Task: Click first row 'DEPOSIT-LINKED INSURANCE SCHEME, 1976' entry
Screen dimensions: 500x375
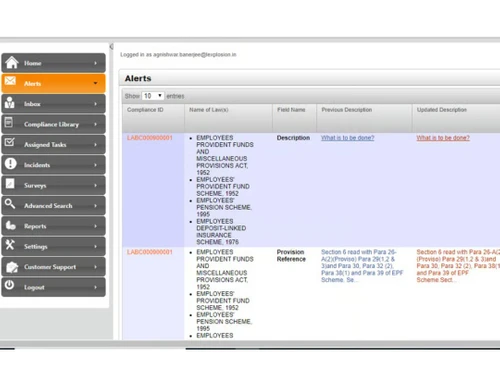Action: tap(221, 232)
